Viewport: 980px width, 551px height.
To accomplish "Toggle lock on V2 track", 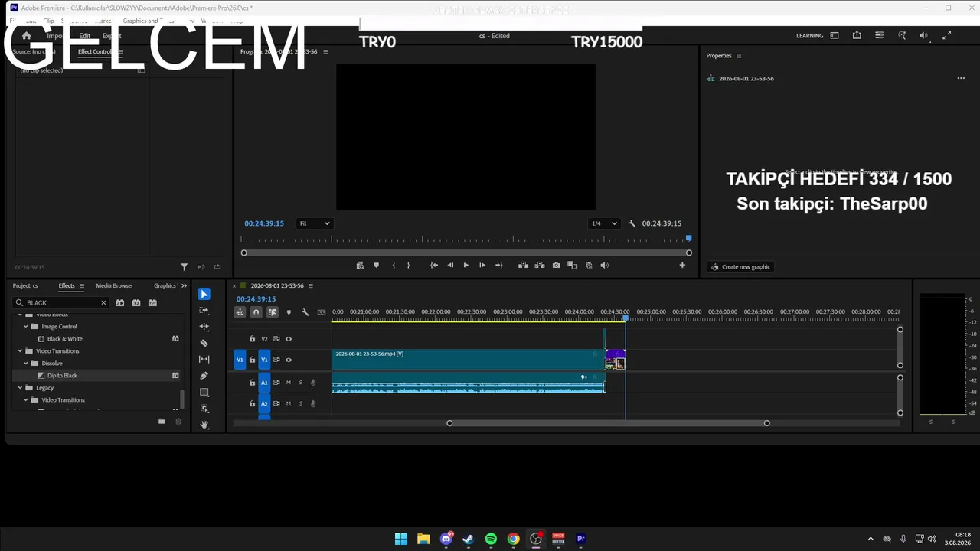I will [252, 339].
